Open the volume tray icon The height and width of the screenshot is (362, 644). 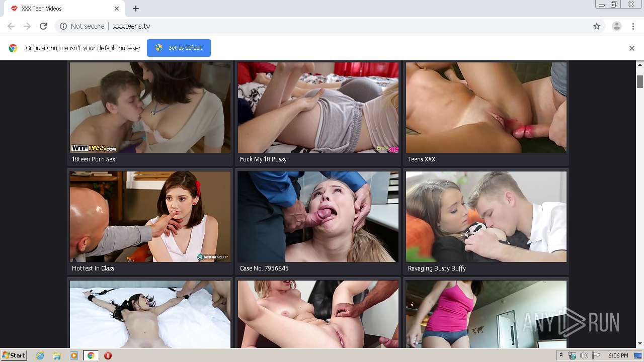click(x=584, y=355)
